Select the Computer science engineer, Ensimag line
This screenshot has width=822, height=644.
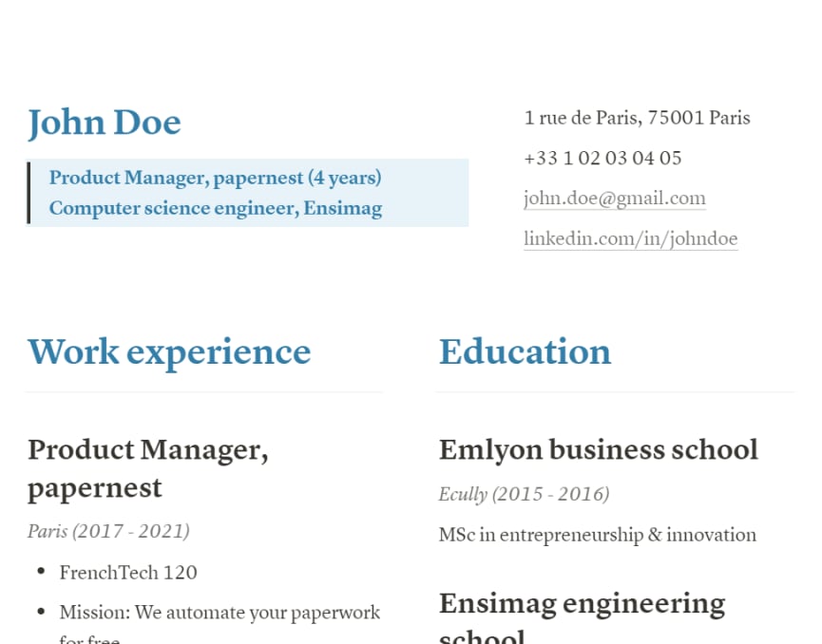[x=216, y=208]
